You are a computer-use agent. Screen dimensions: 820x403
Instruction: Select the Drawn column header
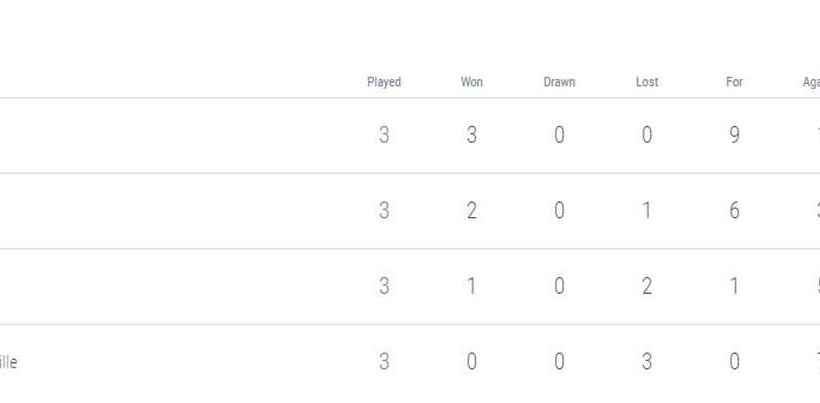(559, 82)
